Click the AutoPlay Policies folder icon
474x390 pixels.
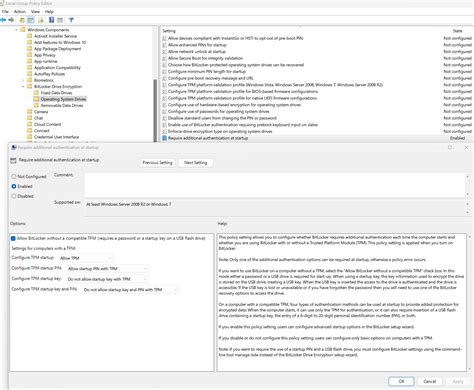[29, 74]
